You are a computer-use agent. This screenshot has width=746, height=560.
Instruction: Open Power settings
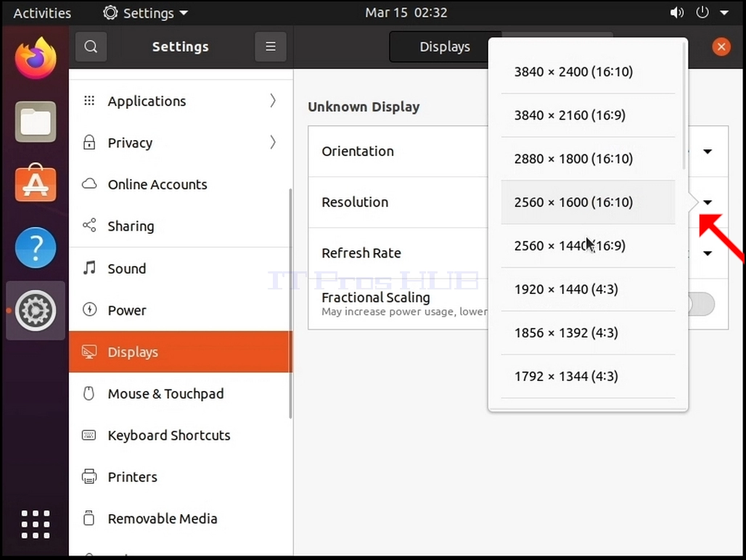[x=180, y=310]
